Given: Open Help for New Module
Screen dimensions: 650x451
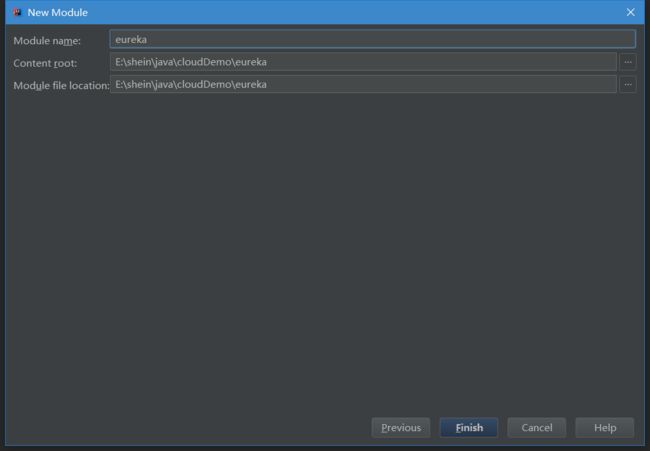Looking at the screenshot, I should pyautogui.click(x=605, y=427).
